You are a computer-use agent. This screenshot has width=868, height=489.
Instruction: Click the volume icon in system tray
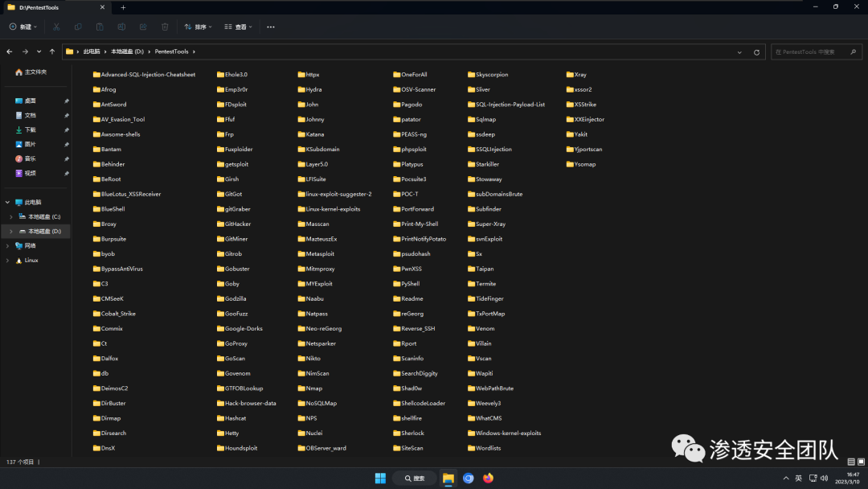(825, 478)
